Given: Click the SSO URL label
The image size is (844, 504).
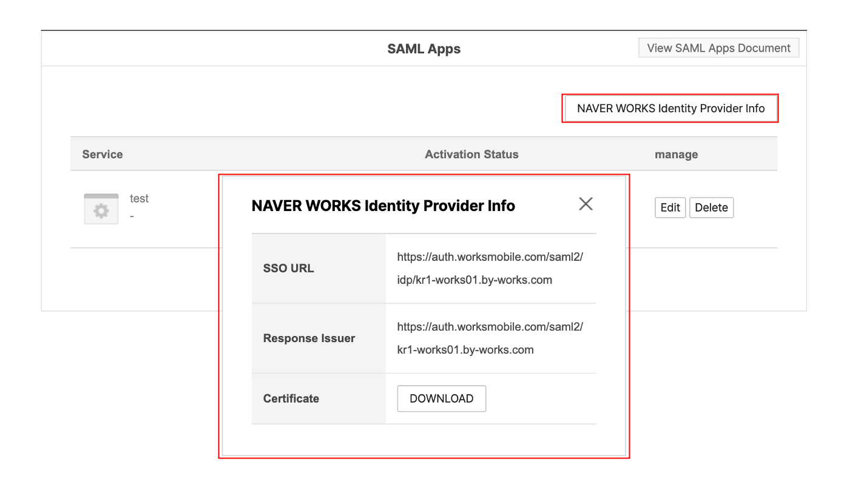Looking at the screenshot, I should [x=289, y=268].
